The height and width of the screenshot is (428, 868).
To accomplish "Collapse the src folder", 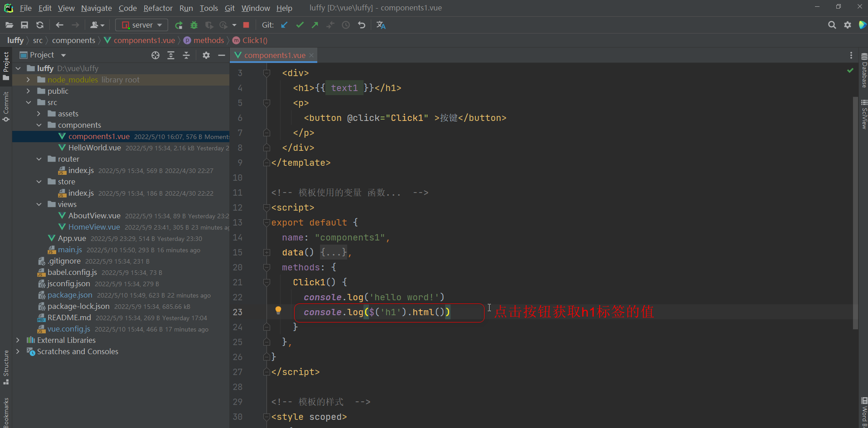I will (x=28, y=102).
